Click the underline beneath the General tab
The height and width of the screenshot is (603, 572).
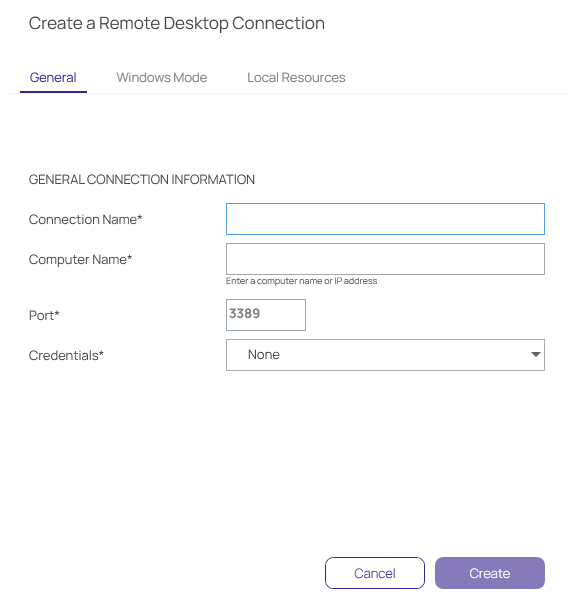[x=53, y=92]
